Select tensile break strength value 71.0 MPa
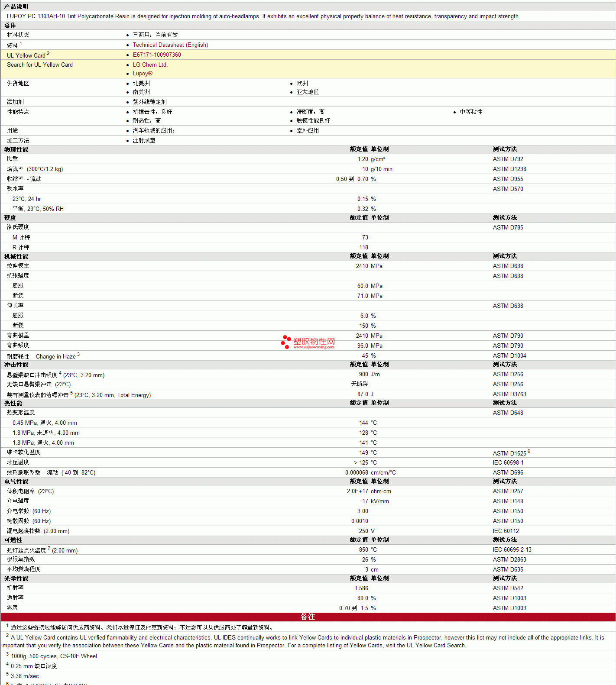 [x=370, y=296]
